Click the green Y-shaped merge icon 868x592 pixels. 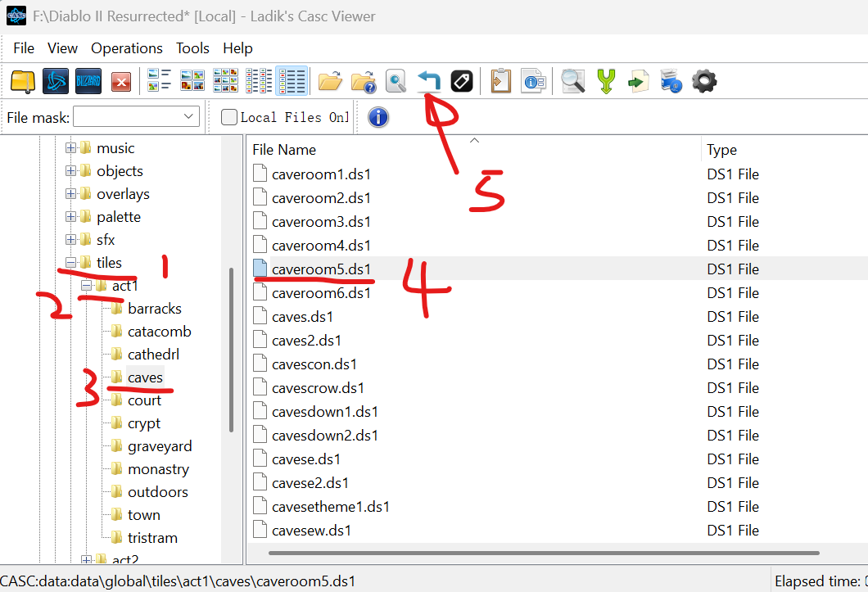(606, 81)
